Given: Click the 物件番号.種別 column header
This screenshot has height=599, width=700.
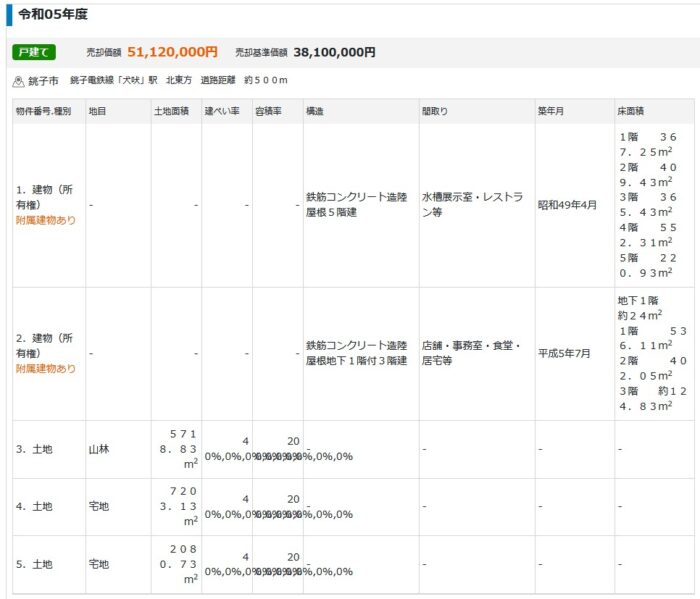Looking at the screenshot, I should click(x=43, y=110).
